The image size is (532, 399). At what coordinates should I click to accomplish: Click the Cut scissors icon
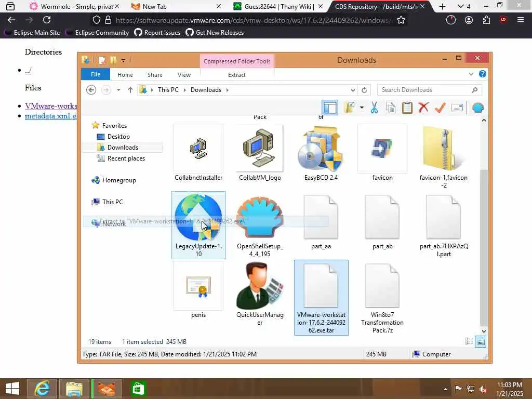click(x=374, y=108)
